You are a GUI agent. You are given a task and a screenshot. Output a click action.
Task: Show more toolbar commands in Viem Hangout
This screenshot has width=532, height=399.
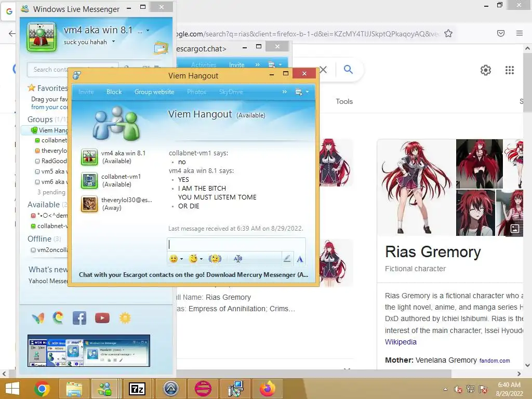pos(284,91)
